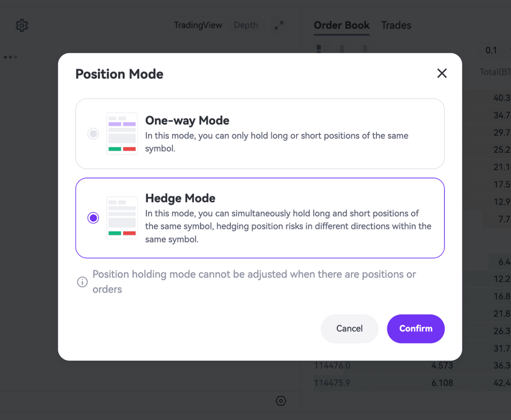Confirm the position mode selection

point(415,329)
